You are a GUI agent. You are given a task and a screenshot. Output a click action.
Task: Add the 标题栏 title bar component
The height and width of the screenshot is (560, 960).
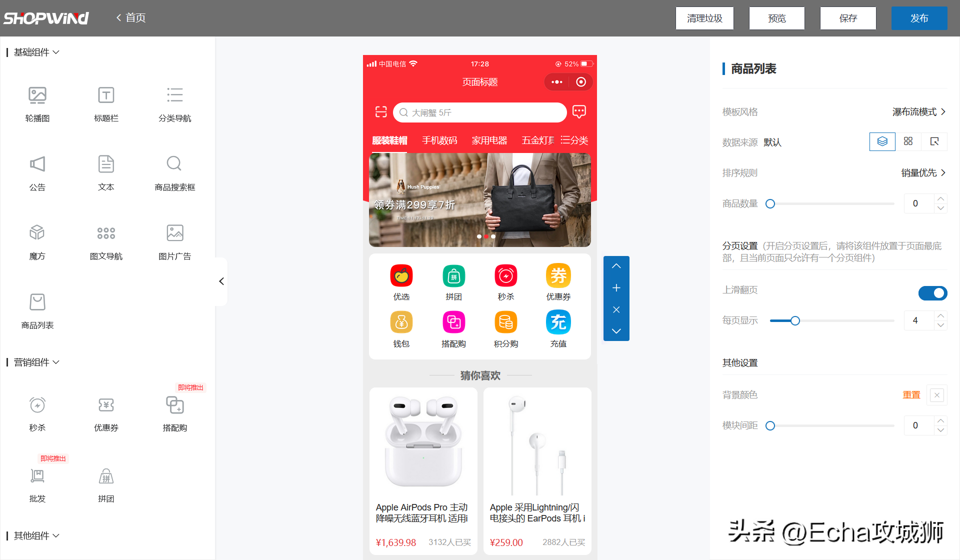pyautogui.click(x=106, y=104)
